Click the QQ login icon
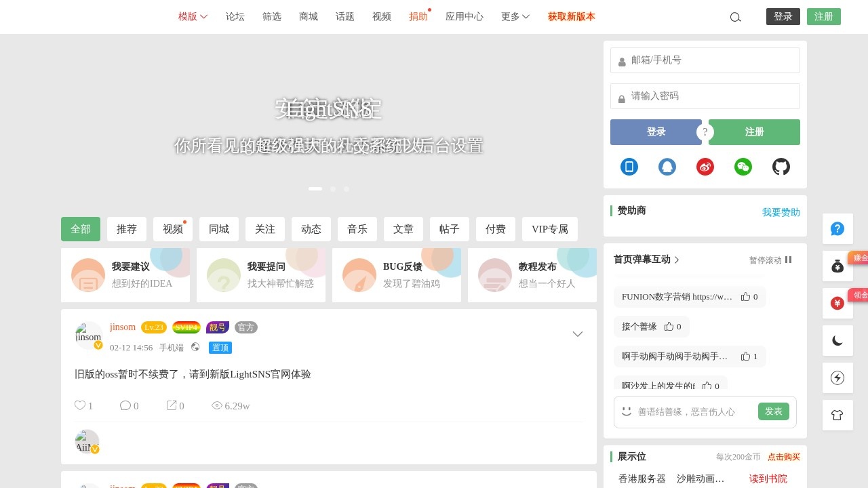 click(x=667, y=167)
